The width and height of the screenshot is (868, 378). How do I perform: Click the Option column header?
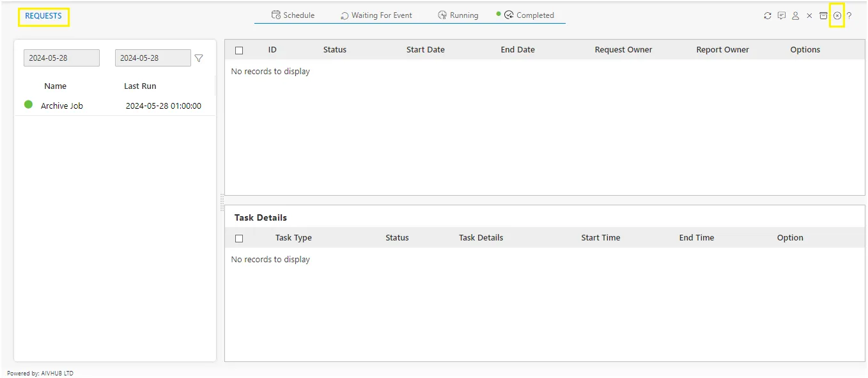click(790, 238)
